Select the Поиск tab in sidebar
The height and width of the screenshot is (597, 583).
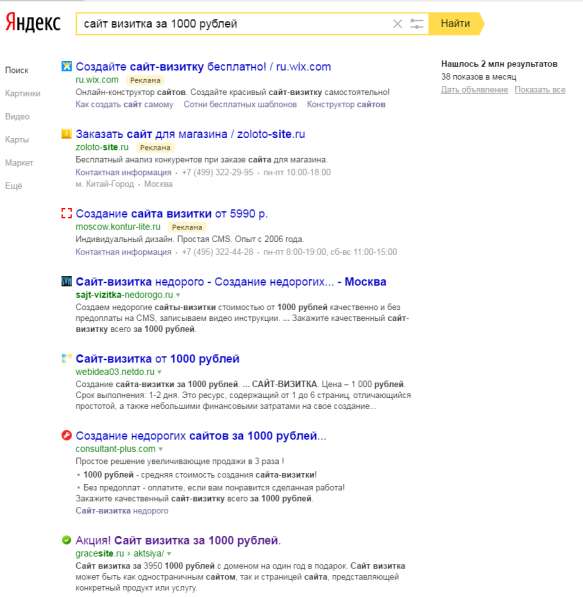pyautogui.click(x=17, y=70)
